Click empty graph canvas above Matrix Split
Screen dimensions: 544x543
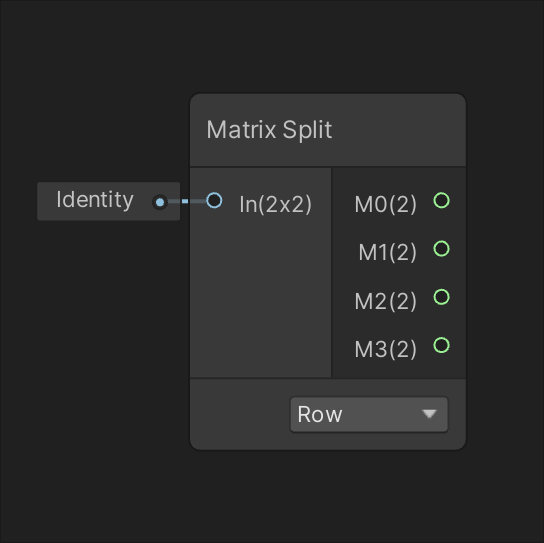[x=328, y=47]
